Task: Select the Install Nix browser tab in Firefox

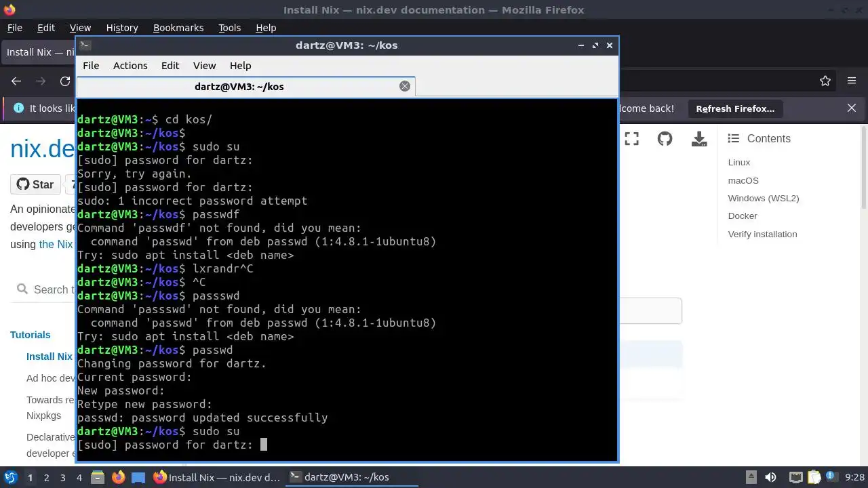Action: [x=39, y=52]
